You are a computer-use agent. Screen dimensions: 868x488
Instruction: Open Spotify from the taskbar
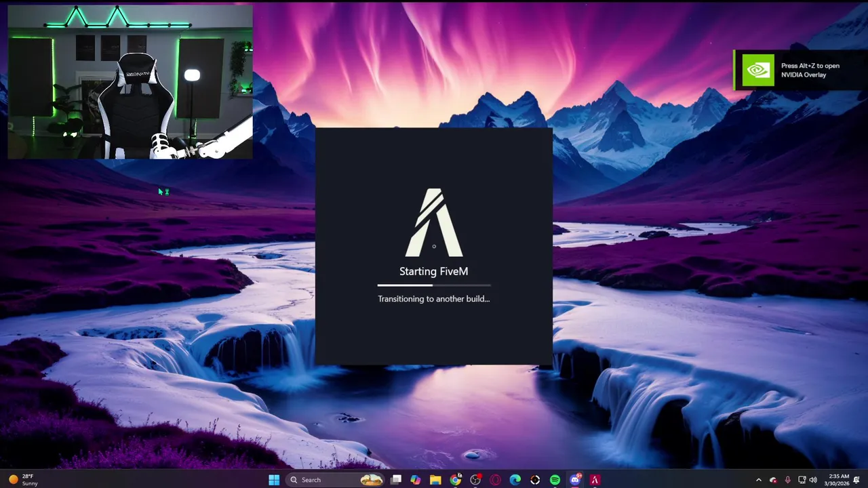[555, 480]
